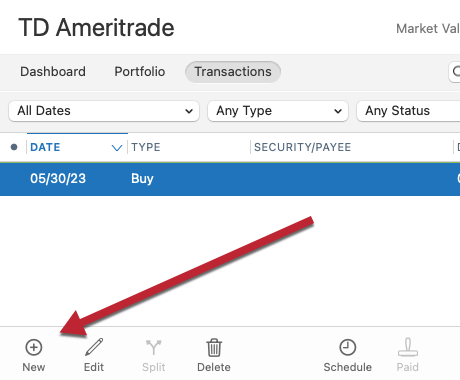460x380 pixels.
Task: Click the Edit pencil icon
Action: [x=94, y=347]
